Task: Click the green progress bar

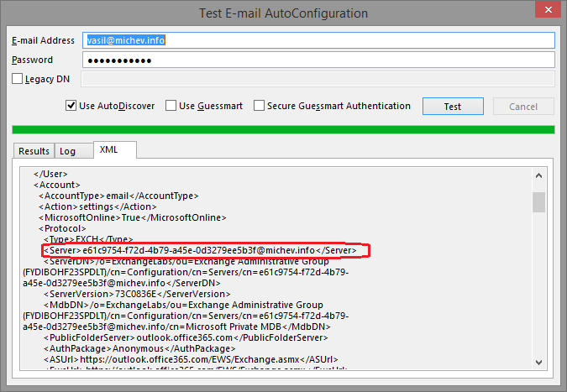Action: point(283,129)
